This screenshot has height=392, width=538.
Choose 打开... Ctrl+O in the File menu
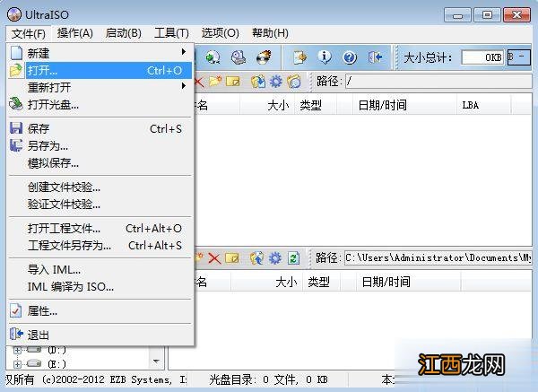click(100, 70)
